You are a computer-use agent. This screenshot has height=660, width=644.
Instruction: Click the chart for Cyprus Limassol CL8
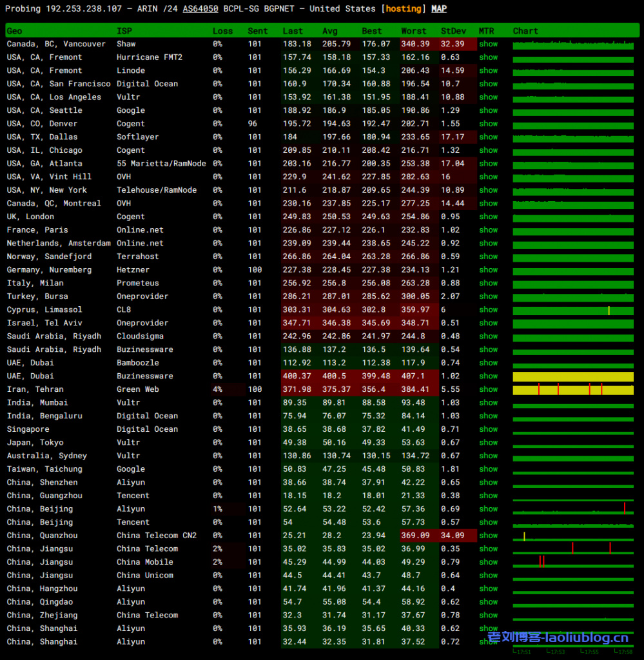(573, 310)
